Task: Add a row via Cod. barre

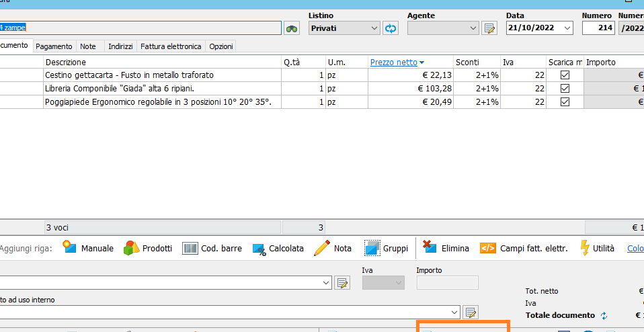Action: 212,248
